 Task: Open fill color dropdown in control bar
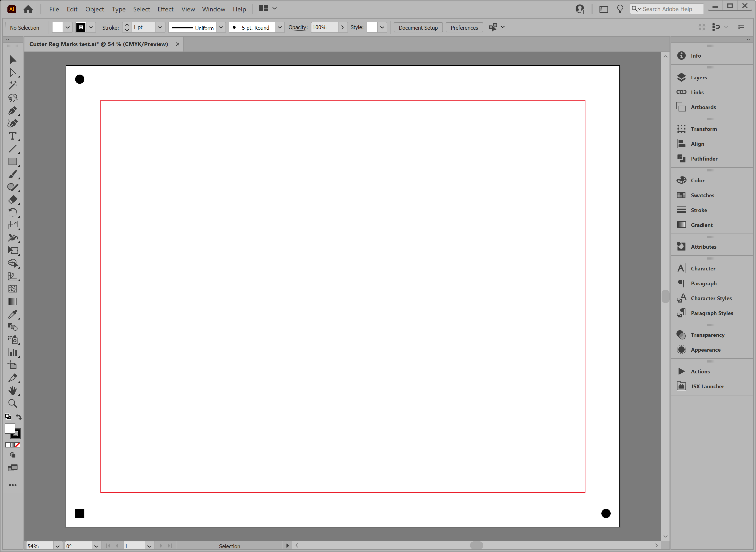point(67,27)
